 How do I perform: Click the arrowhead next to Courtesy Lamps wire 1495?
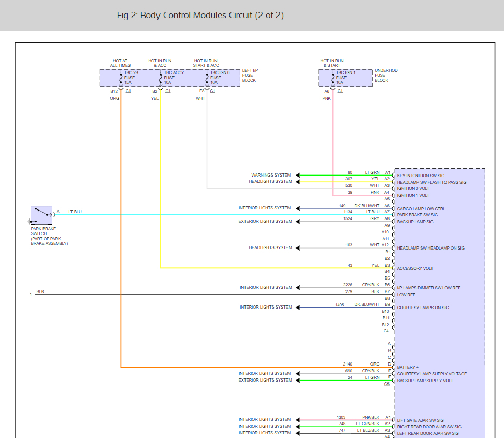point(298,308)
